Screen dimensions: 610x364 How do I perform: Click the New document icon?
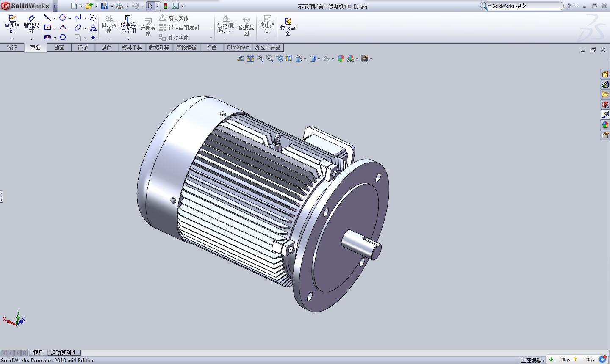[74, 6]
